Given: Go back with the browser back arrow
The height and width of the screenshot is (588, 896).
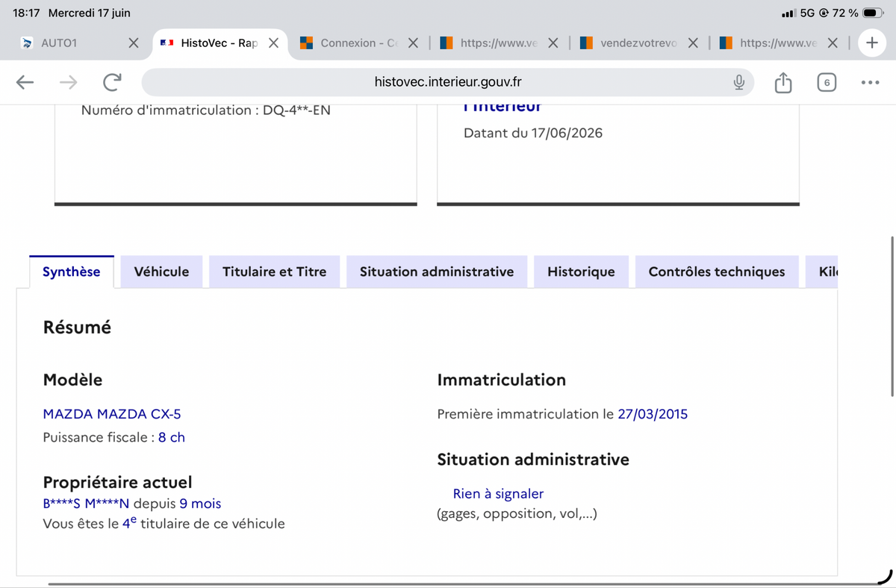Looking at the screenshot, I should 25,82.
